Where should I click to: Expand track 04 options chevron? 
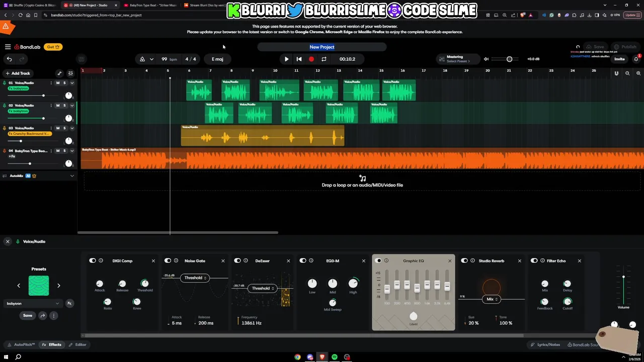[72, 151]
